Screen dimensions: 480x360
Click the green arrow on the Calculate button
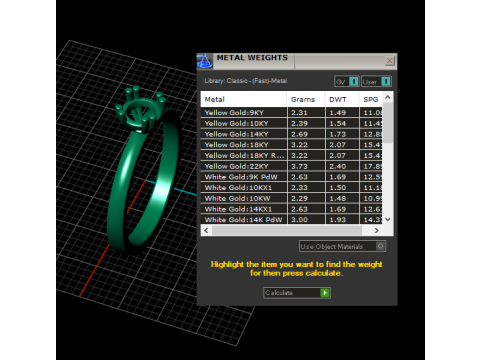coord(325,293)
